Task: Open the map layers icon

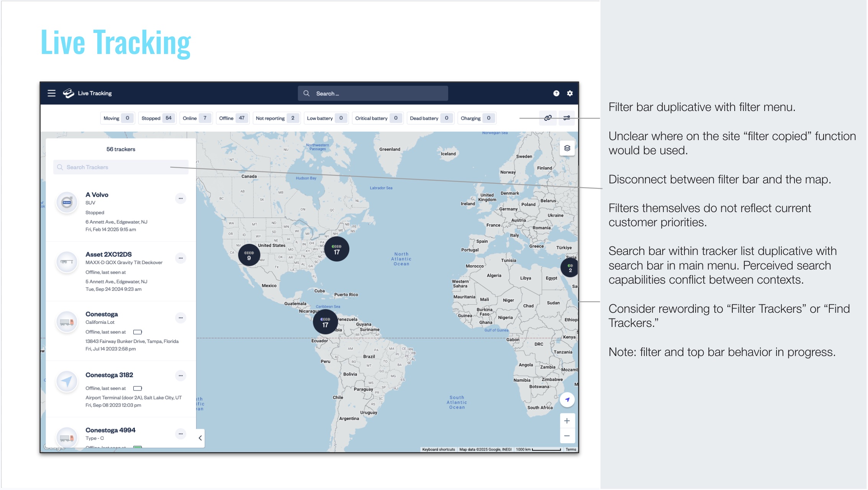Action: pos(567,148)
